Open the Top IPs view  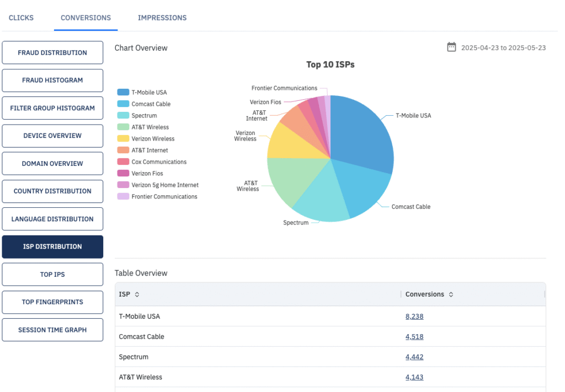tap(52, 275)
